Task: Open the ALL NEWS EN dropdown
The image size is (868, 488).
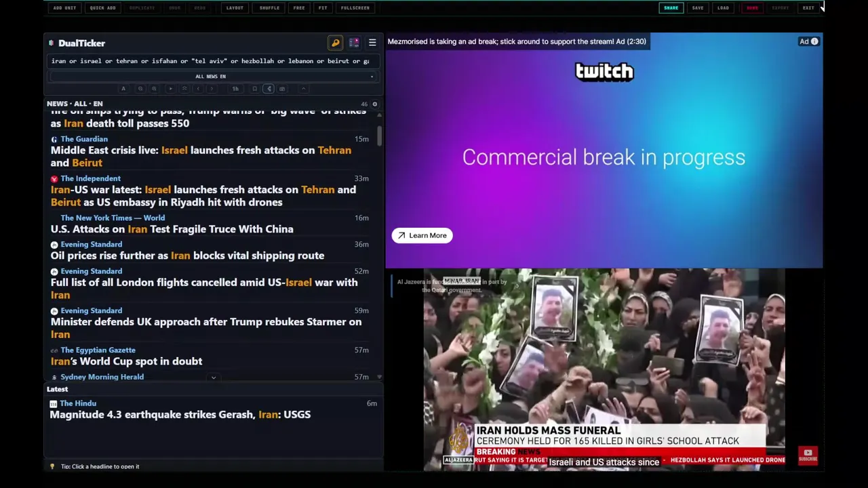Action: [213, 77]
